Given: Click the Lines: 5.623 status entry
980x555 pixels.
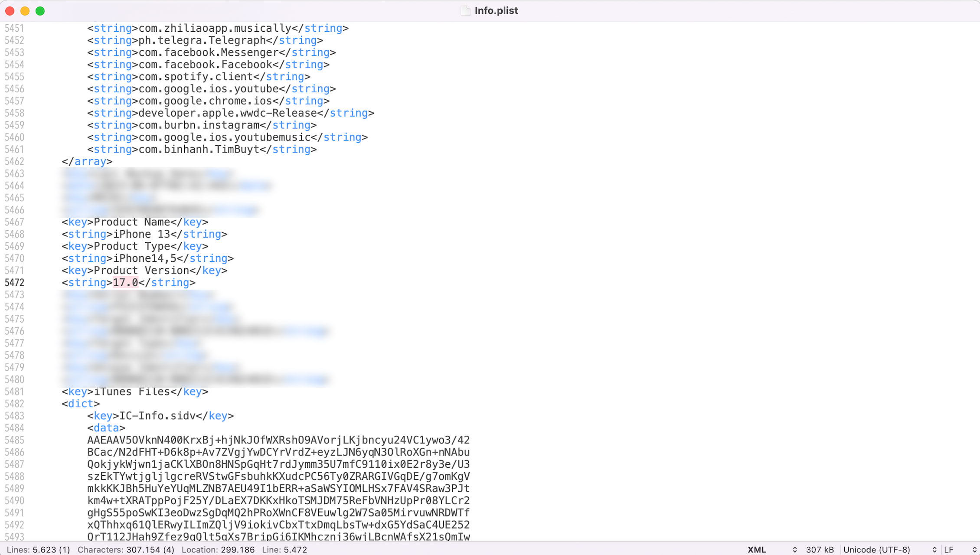Looking at the screenshot, I should coord(38,549).
